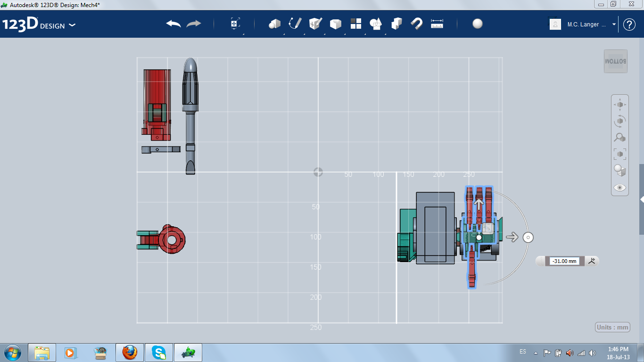
Task: Click the upward move arrow on the manipulator
Action: click(479, 204)
